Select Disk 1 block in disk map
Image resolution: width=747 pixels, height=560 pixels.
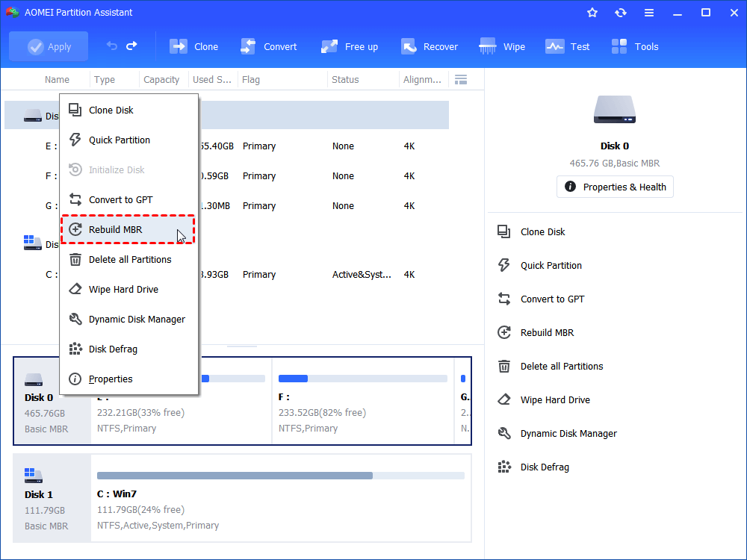pos(52,498)
